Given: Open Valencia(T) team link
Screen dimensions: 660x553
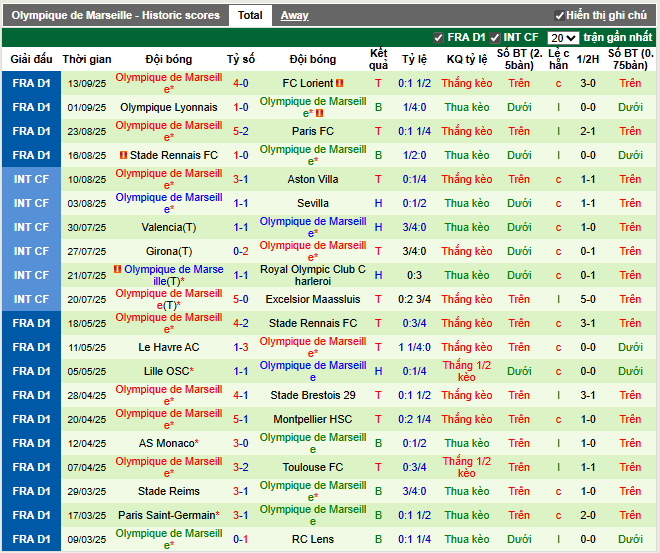Looking at the screenshot, I should coord(169,227).
